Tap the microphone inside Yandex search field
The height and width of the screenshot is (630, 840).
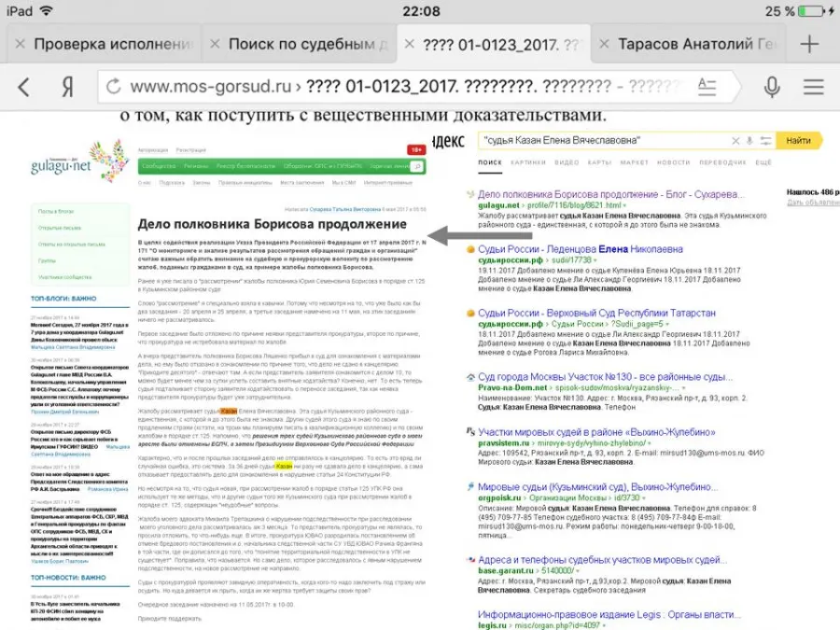tap(749, 141)
